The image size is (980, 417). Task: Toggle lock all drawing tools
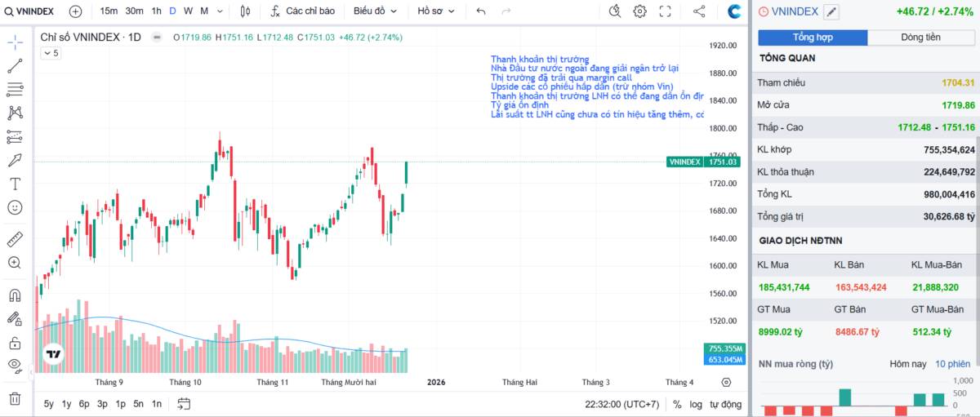pos(15,342)
